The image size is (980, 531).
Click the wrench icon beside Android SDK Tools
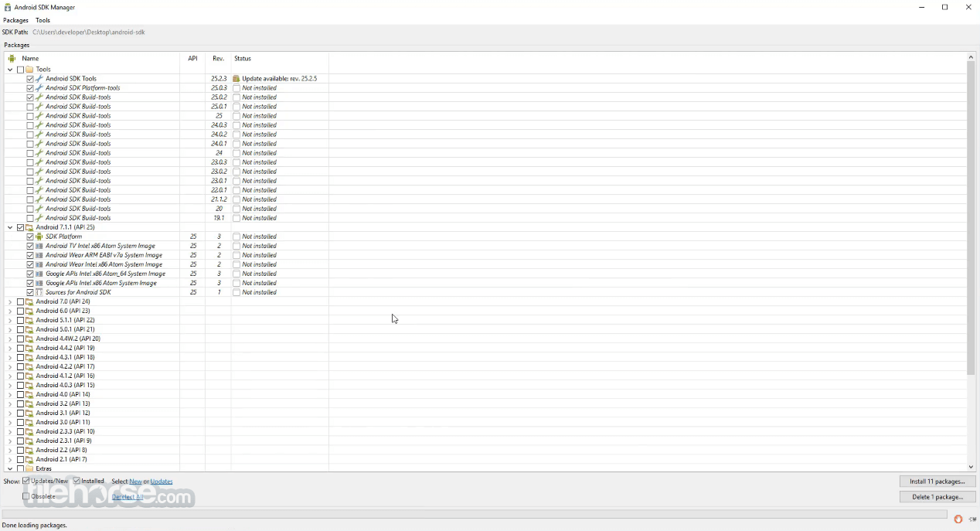[x=39, y=79]
